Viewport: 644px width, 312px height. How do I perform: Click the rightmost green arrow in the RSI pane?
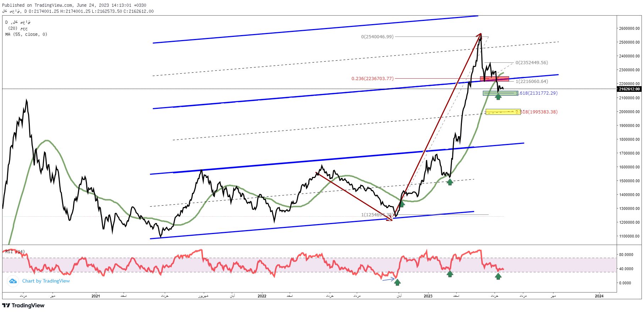[498, 276]
